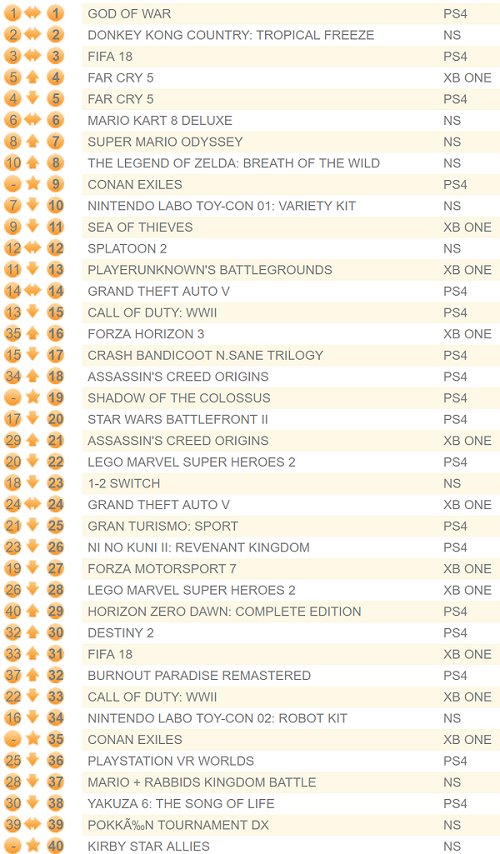
Task: Click the previous rank 35 badge beside Forza Horizon 3
Action: pos(13,333)
